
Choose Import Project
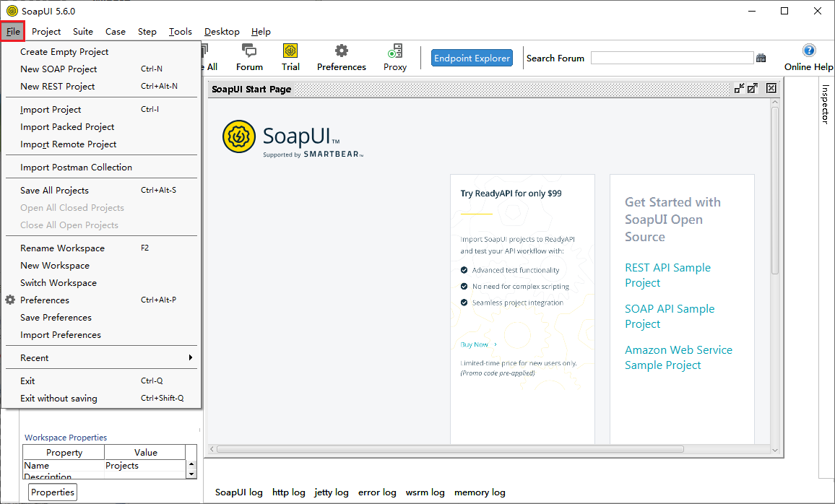click(x=101, y=110)
